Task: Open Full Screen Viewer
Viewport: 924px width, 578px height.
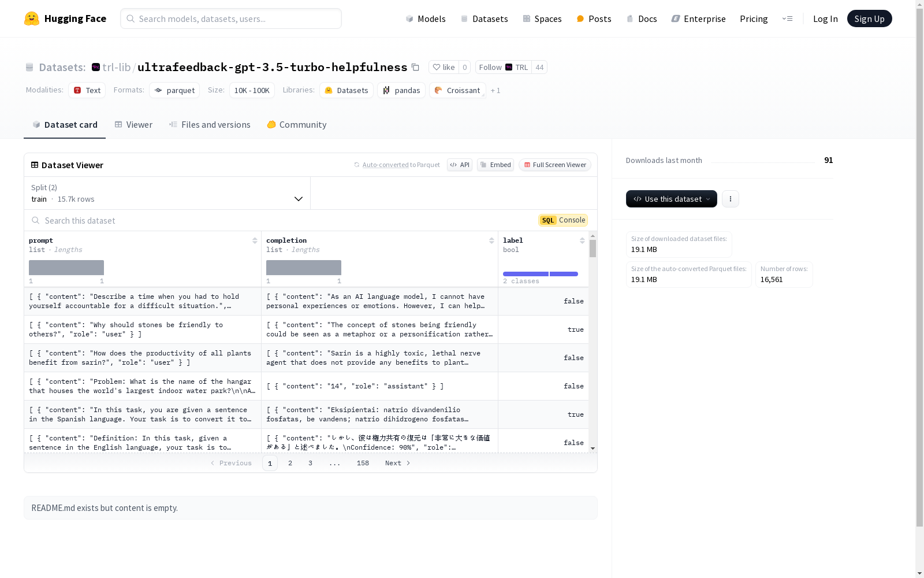Action: tap(555, 165)
